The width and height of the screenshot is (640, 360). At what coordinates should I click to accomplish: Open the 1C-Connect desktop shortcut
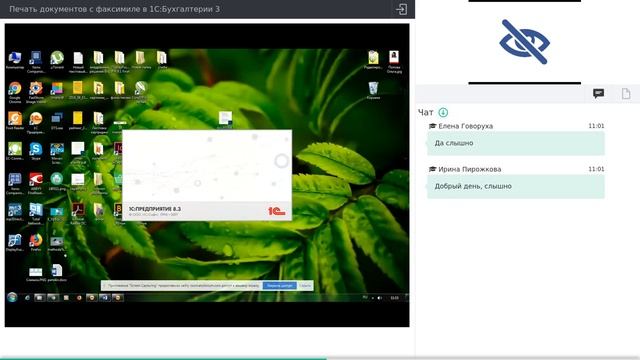click(x=15, y=151)
